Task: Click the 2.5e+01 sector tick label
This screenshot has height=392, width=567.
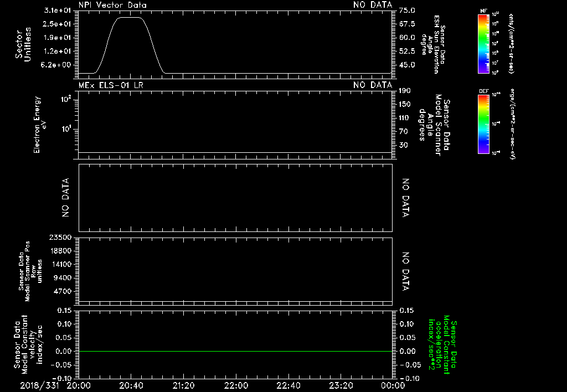Action: click(x=58, y=24)
